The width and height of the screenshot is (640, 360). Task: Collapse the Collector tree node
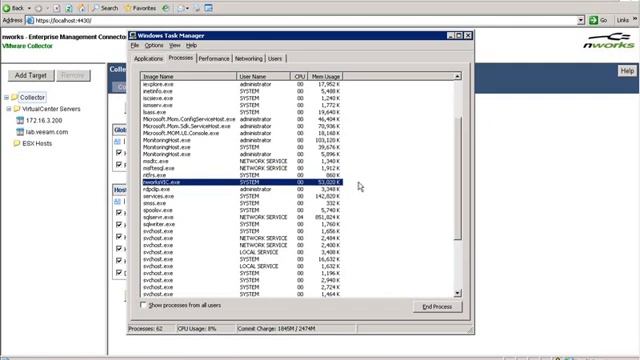[6, 98]
